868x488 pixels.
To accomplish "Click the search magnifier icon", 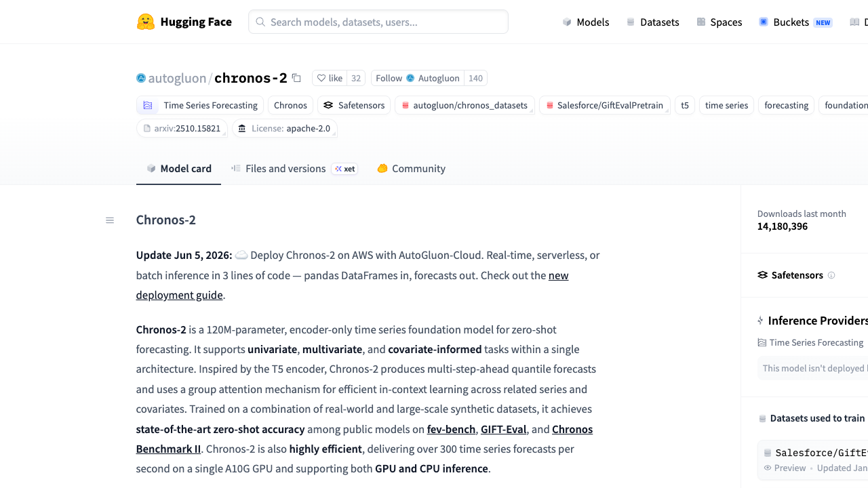I will (260, 22).
